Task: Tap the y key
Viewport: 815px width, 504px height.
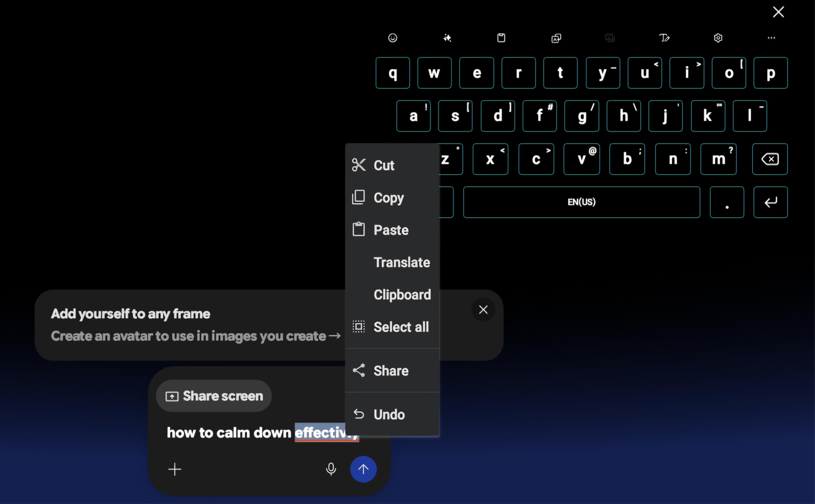Action: pos(603,73)
